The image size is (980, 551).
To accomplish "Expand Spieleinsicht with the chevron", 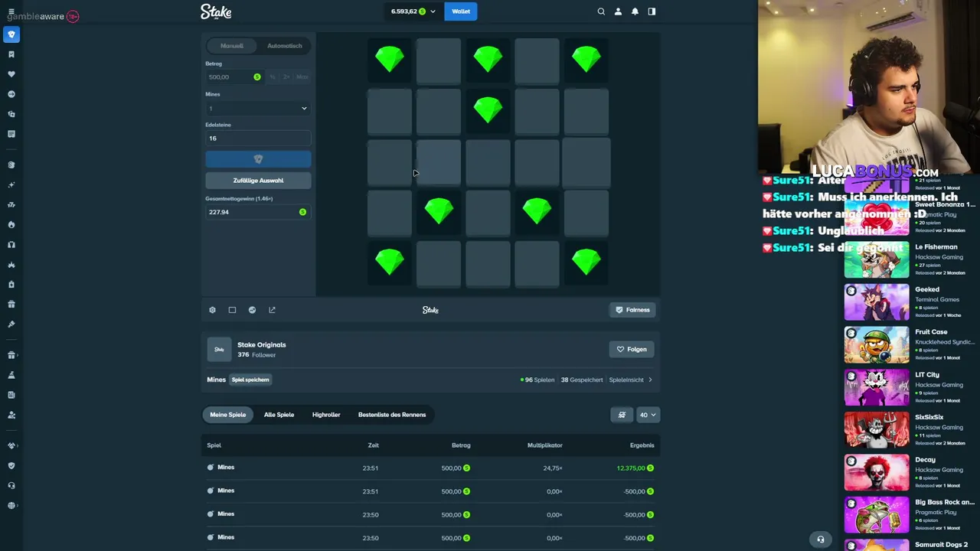I will click(x=650, y=380).
